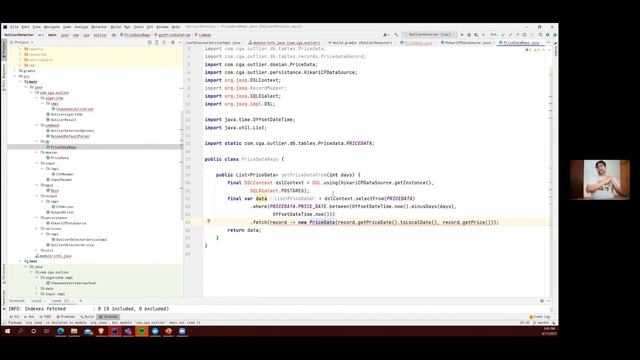This screenshot has height=360, width=640.
Task: Click the Git update project icon
Action: pos(503,35)
